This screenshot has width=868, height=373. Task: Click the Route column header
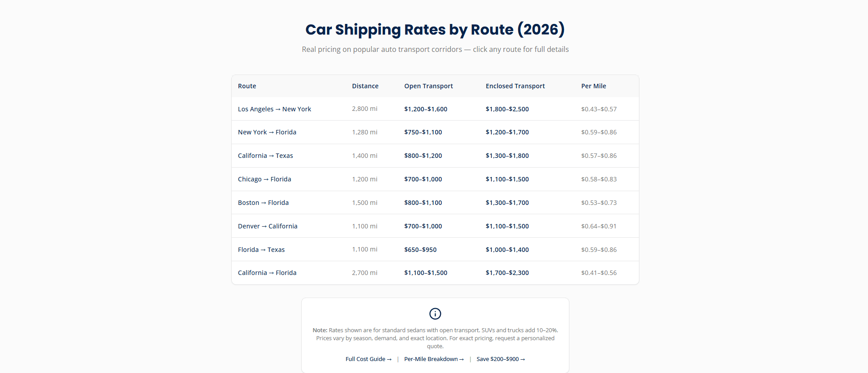(247, 86)
